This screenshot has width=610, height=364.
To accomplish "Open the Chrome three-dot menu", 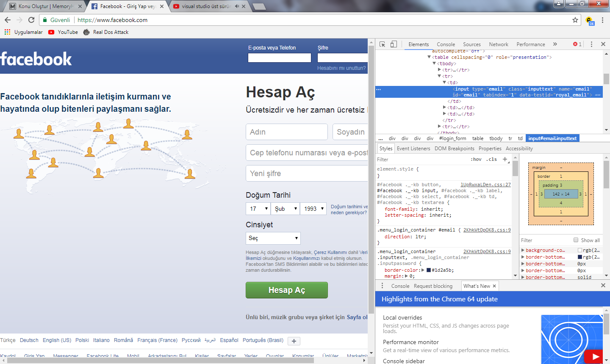I will pyautogui.click(x=602, y=20).
